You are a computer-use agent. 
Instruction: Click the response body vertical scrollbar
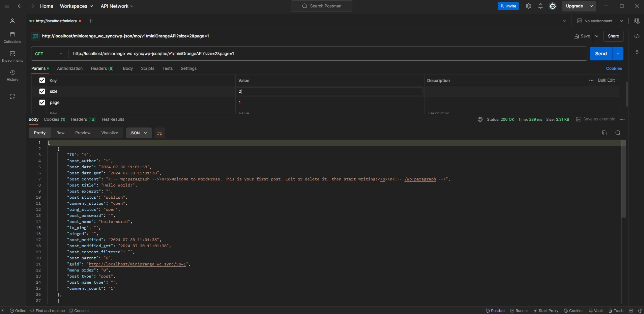(624, 179)
